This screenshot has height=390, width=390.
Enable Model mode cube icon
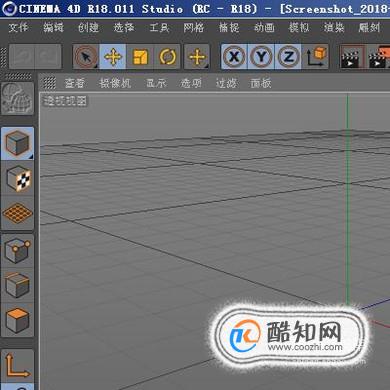(x=18, y=143)
